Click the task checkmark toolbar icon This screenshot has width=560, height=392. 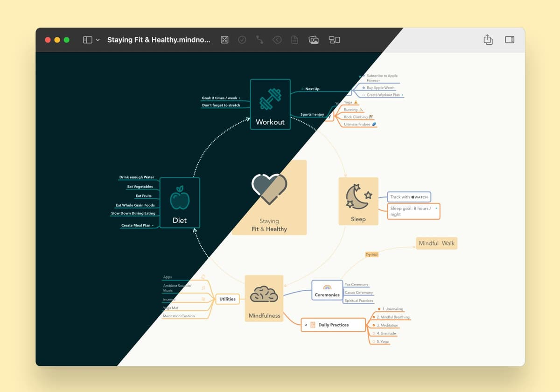coord(242,40)
